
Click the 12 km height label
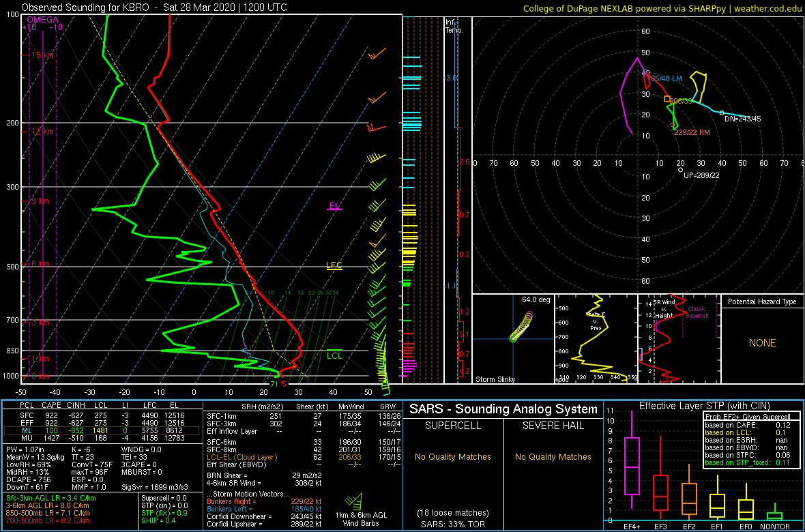click(x=42, y=132)
